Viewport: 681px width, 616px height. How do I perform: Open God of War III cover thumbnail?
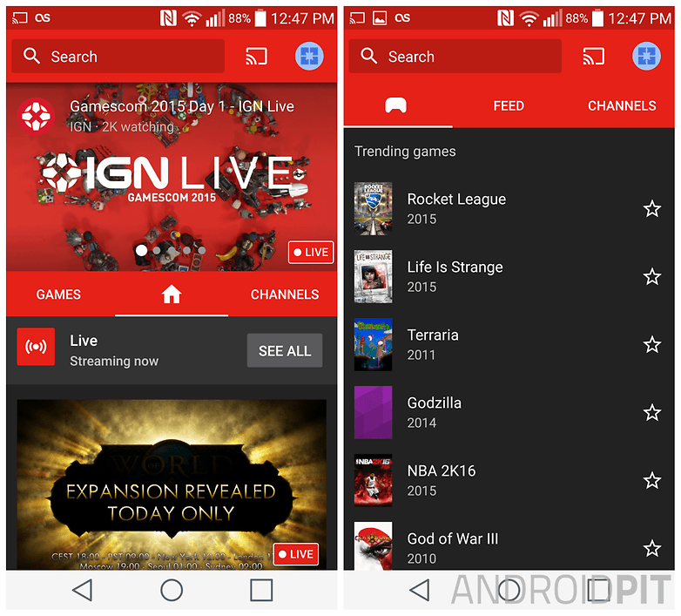[373, 546]
